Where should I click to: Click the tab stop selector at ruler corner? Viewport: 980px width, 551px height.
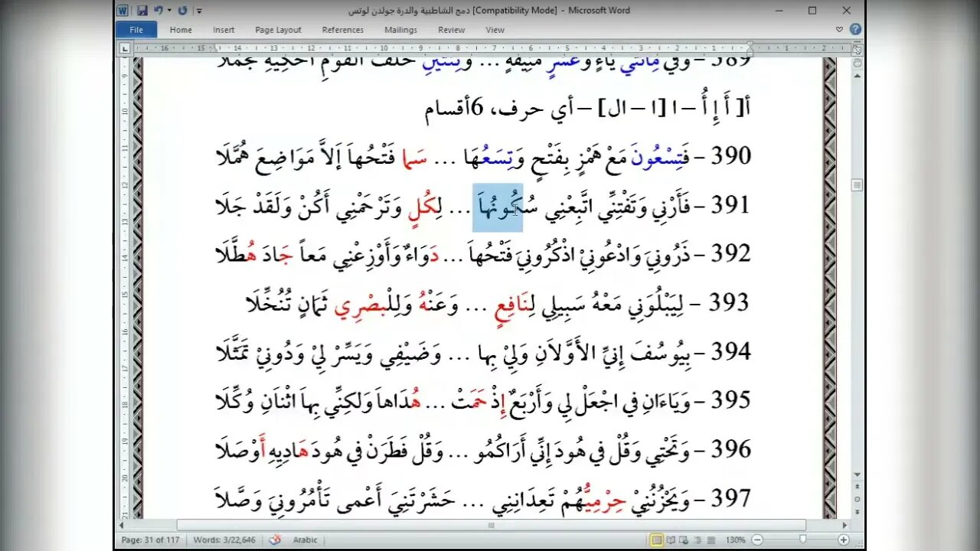click(x=125, y=47)
